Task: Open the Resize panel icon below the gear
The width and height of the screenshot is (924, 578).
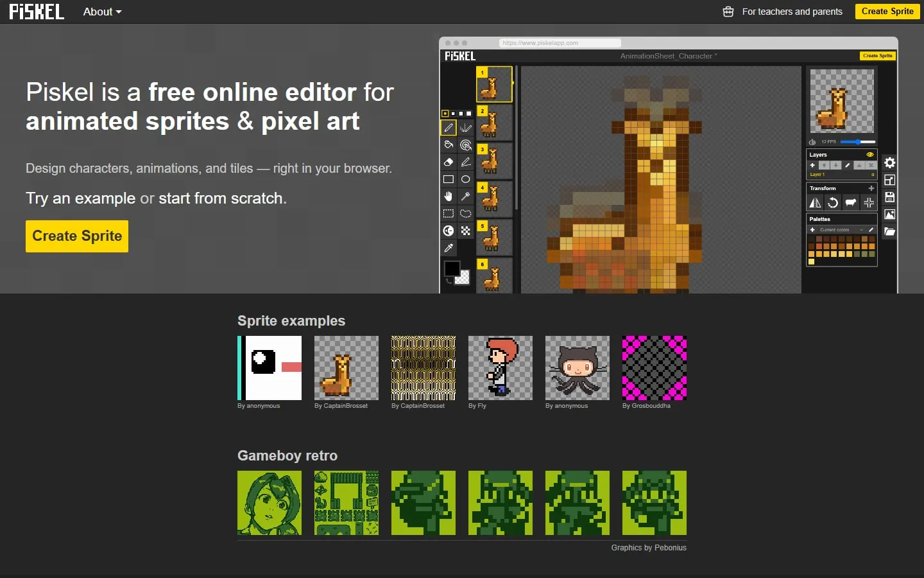Action: point(889,180)
